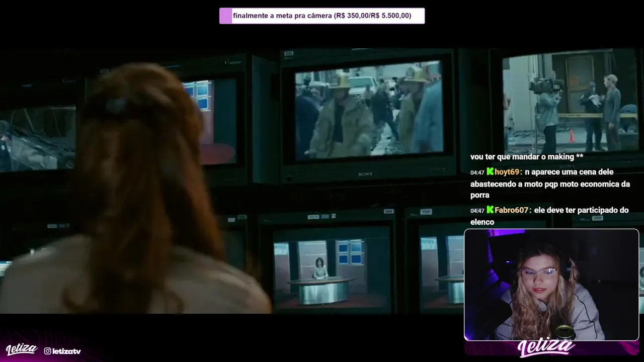Image resolution: width=644 pixels, height=362 pixels.
Task: Click chat message 'vou ter que mandar o making **'
Action: [x=527, y=157]
